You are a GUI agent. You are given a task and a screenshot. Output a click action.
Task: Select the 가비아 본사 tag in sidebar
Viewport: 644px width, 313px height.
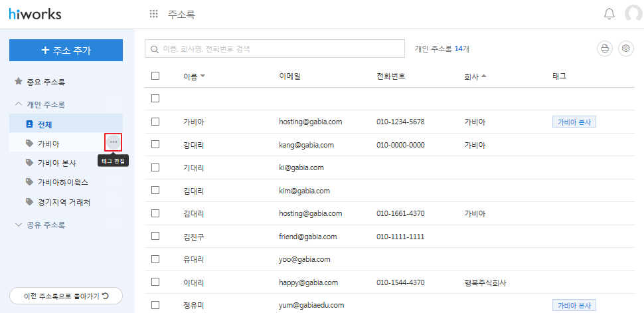[56, 163]
